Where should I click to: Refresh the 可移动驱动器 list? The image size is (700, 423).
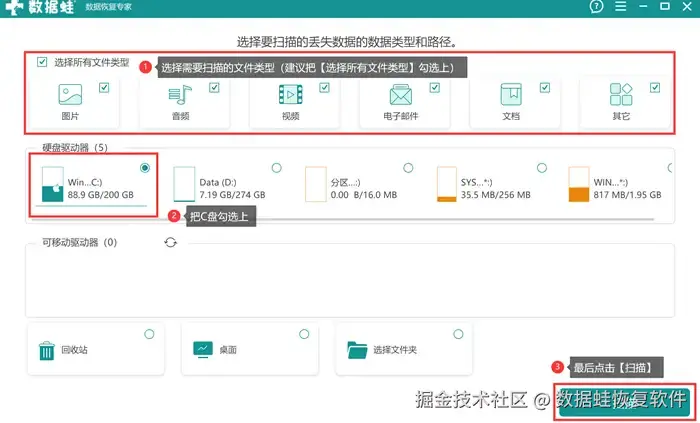tap(171, 242)
